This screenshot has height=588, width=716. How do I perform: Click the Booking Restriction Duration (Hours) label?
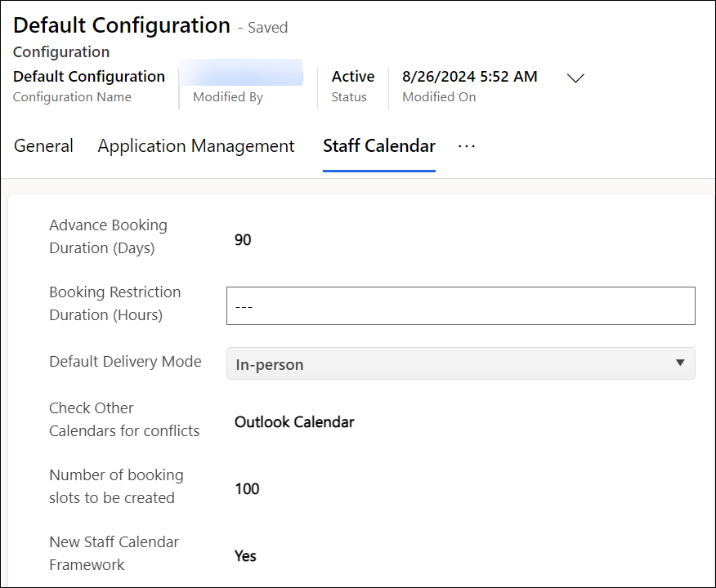click(114, 304)
